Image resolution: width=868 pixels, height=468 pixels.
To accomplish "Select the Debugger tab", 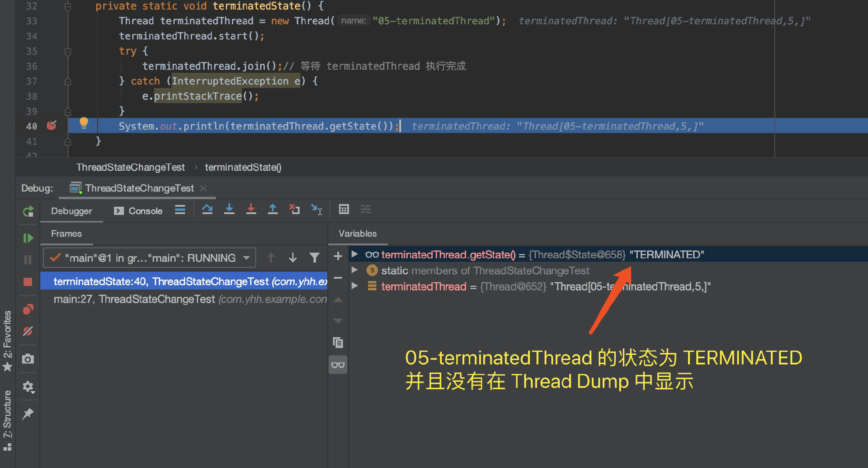I will 72,211.
